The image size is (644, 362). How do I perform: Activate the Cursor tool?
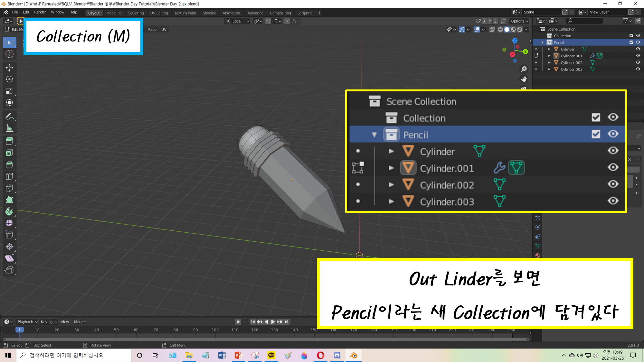tap(9, 54)
